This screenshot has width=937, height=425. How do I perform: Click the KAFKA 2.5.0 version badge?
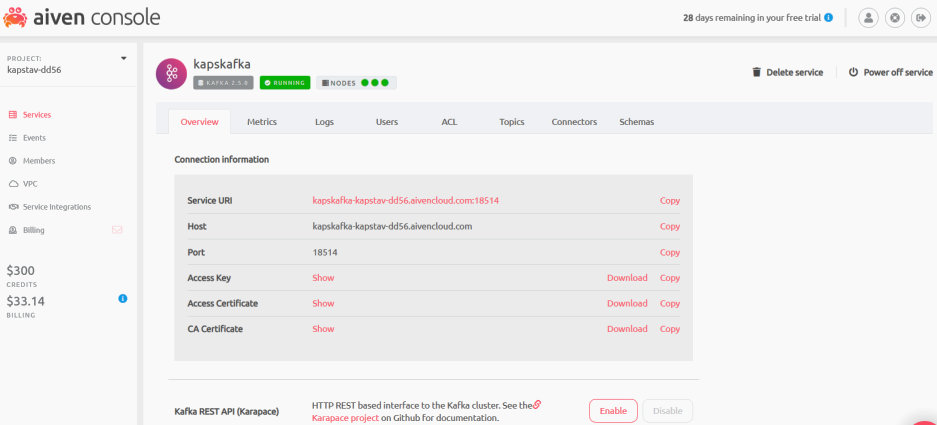pos(223,82)
